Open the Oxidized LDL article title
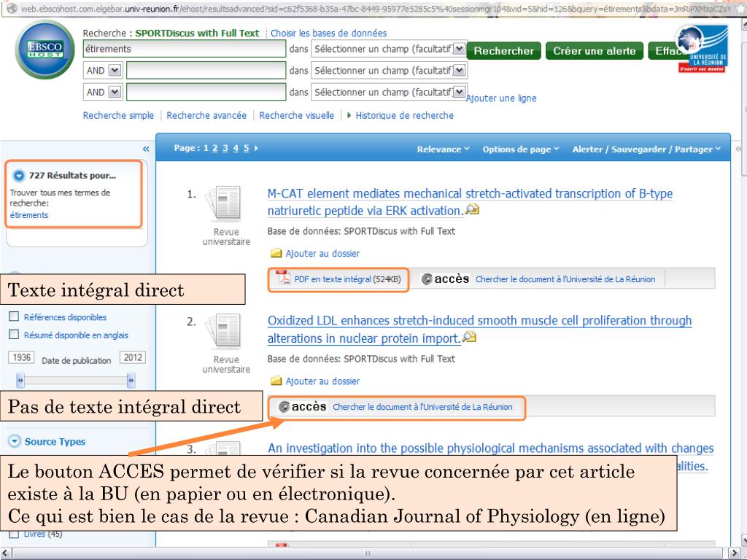Viewport: 747px width, 560px height. [x=479, y=329]
